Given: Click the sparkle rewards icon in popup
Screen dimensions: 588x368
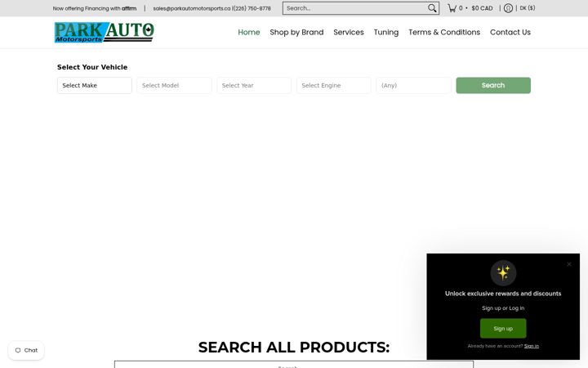Looking at the screenshot, I should coord(503,273).
